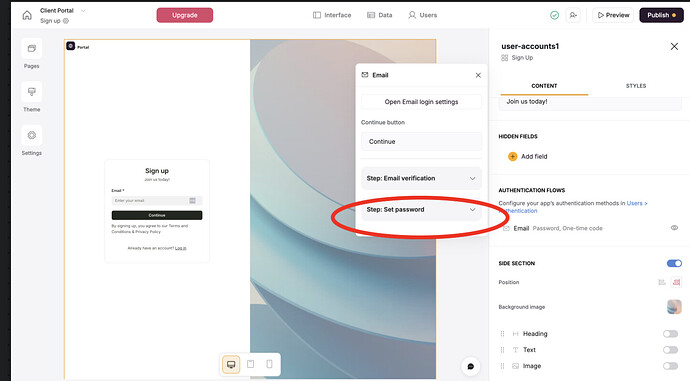
Task: Enable the Heading toggle
Action: pos(671,334)
